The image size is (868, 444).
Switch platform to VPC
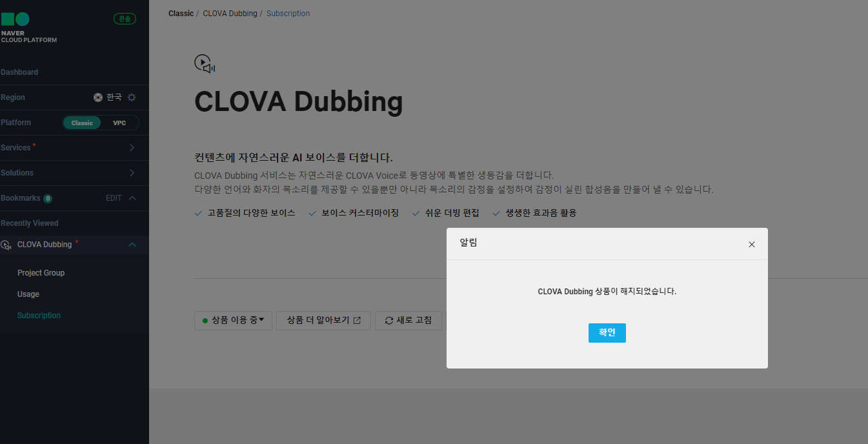[119, 123]
